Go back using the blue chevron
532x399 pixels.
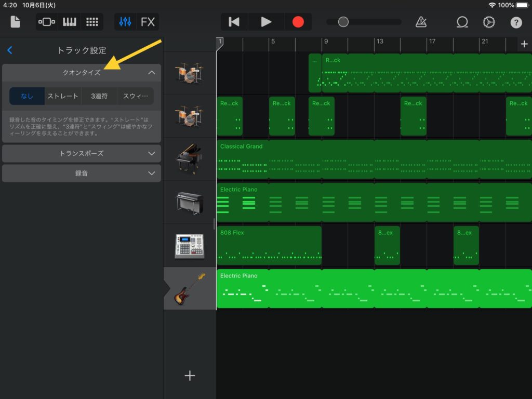tap(9, 50)
